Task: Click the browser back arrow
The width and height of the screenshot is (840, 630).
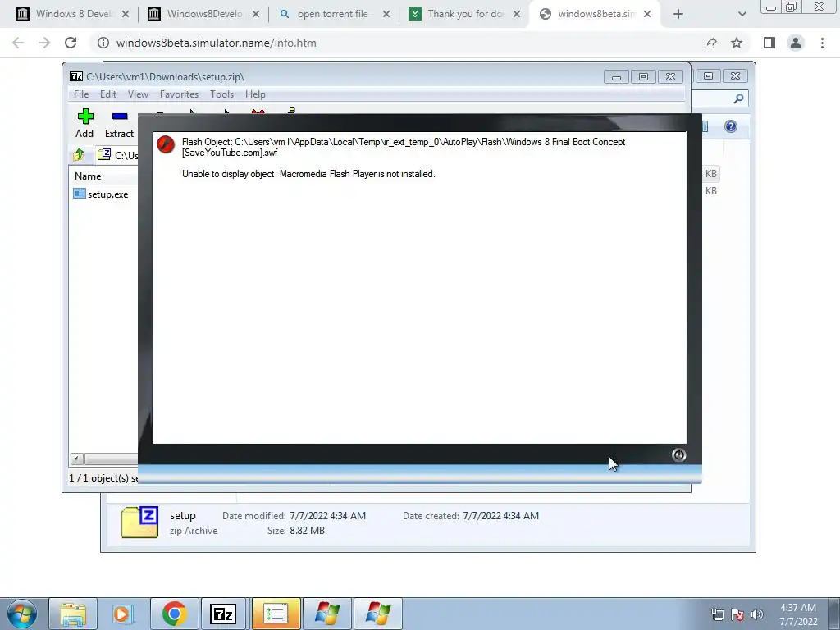Action: [x=18, y=43]
